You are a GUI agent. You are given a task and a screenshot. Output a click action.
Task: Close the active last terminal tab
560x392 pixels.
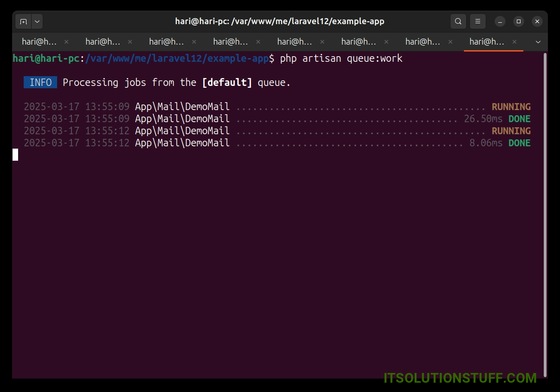click(x=514, y=42)
